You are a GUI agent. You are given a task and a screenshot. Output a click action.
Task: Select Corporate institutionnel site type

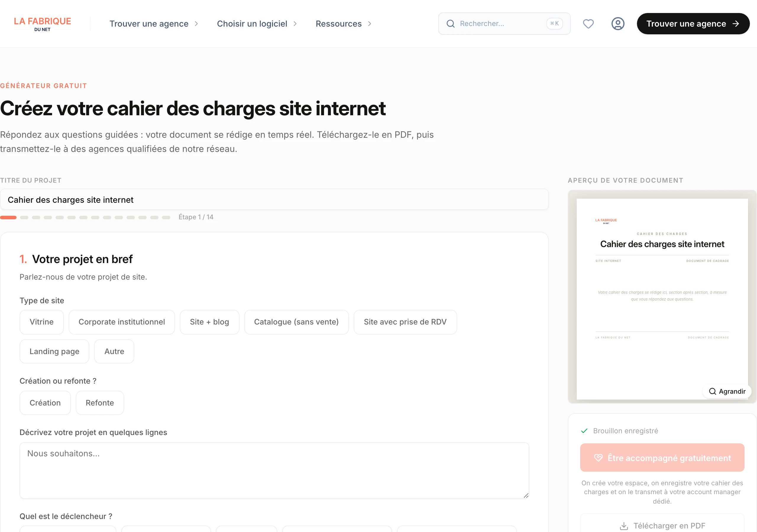pyautogui.click(x=122, y=322)
